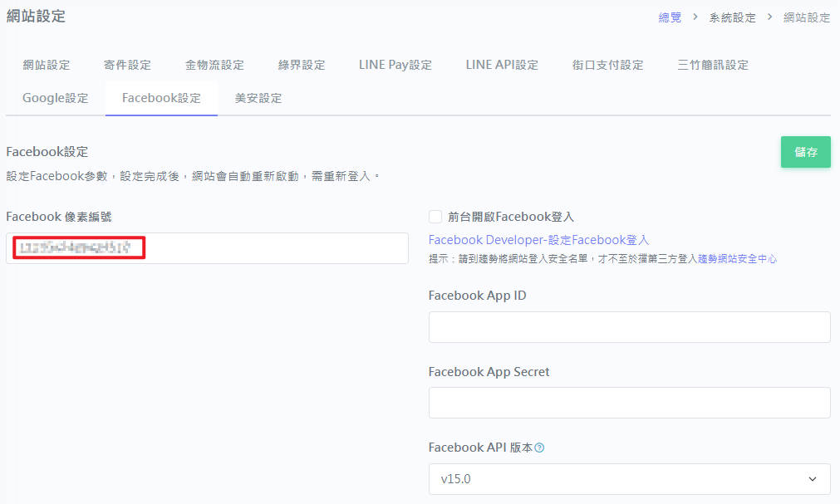
Task: Select the 美安設定 tab
Action: tap(258, 98)
